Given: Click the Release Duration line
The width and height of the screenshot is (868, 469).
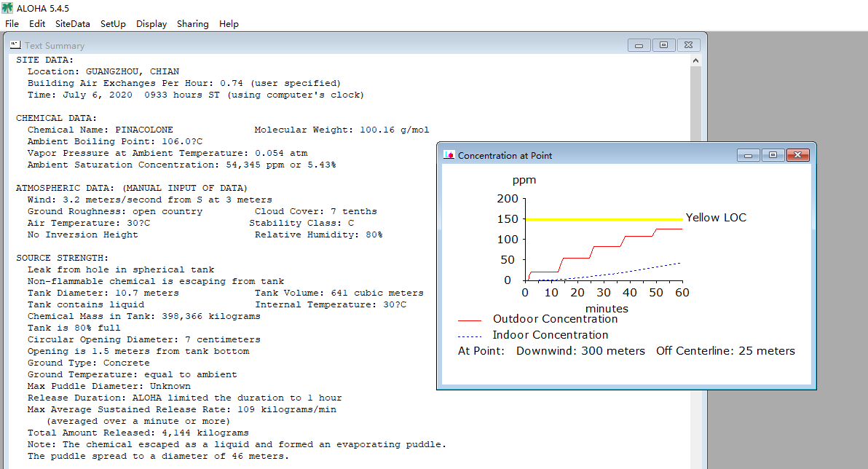Looking at the screenshot, I should click(185, 397).
